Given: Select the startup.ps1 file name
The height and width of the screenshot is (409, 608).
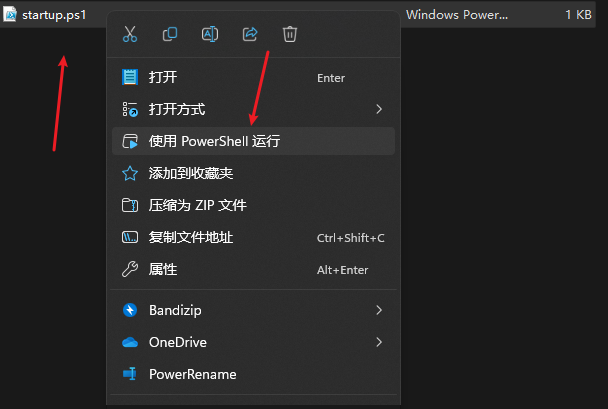Looking at the screenshot, I should (x=54, y=15).
